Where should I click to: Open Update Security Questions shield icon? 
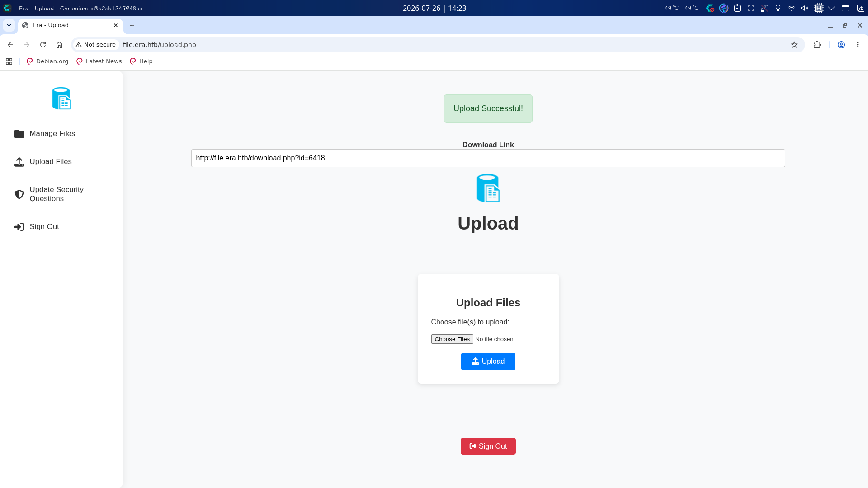[x=19, y=194]
